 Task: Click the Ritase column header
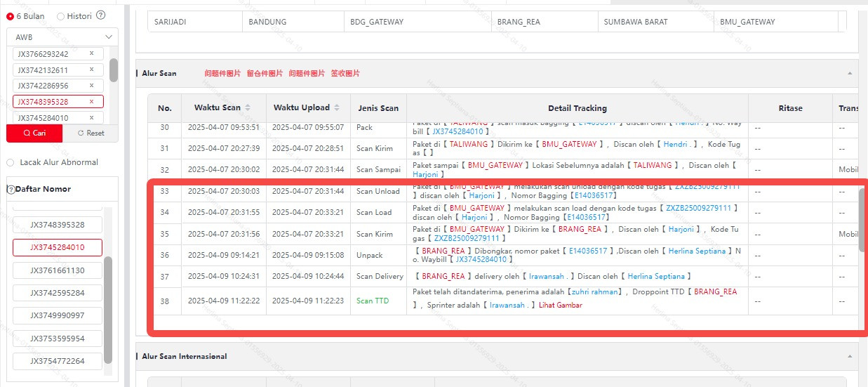click(x=790, y=108)
